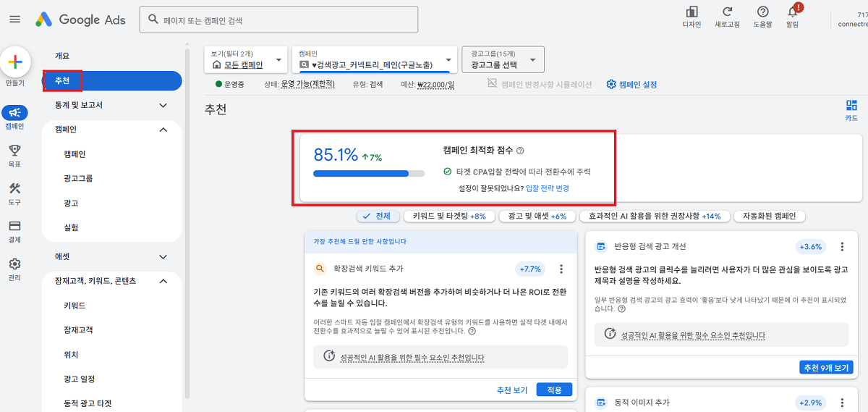Click help icon next to 캠페인 최적화 점수

pyautogui.click(x=520, y=151)
